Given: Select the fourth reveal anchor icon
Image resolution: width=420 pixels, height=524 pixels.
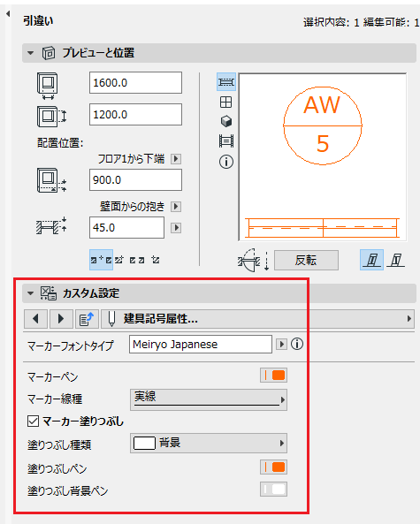Looking at the screenshot, I should tap(156, 260).
